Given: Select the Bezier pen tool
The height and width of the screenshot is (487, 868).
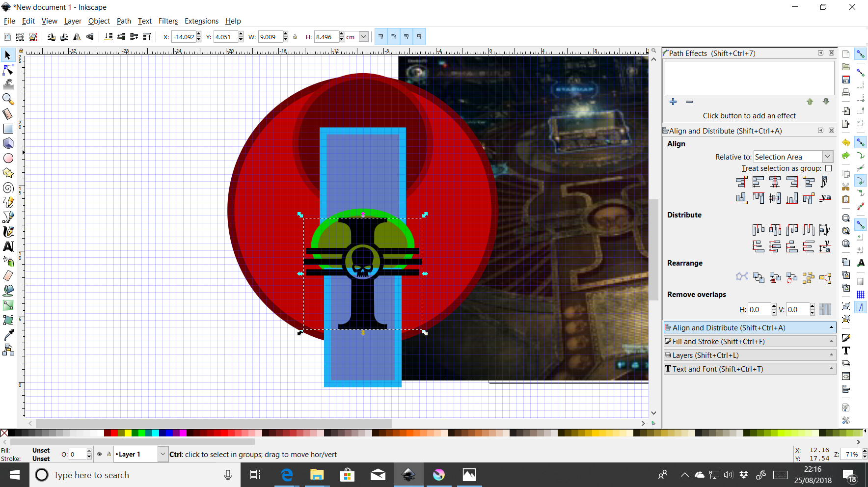Looking at the screenshot, I should pyautogui.click(x=8, y=217).
